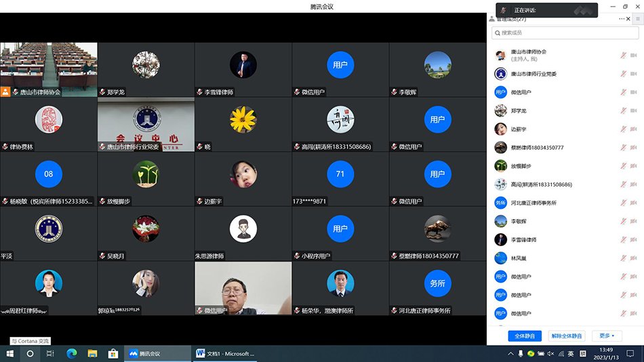Open Microsoft Store from taskbar
The image size is (644, 362).
pyautogui.click(x=113, y=353)
